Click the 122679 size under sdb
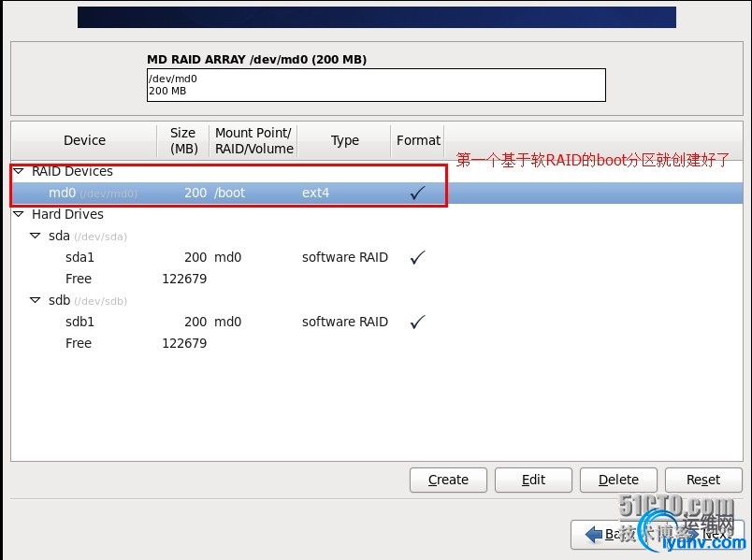Image resolution: width=752 pixels, height=560 pixels. (x=184, y=343)
